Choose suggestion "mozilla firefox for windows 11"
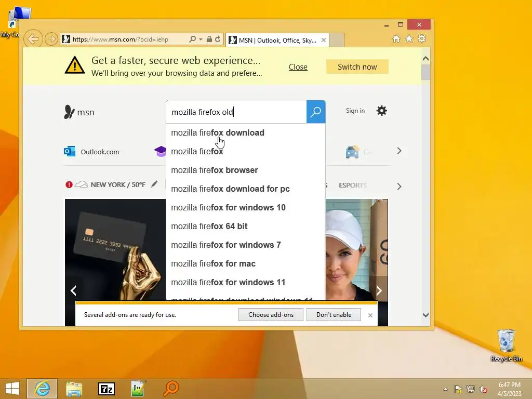Image resolution: width=532 pixels, height=399 pixels. click(x=245, y=282)
